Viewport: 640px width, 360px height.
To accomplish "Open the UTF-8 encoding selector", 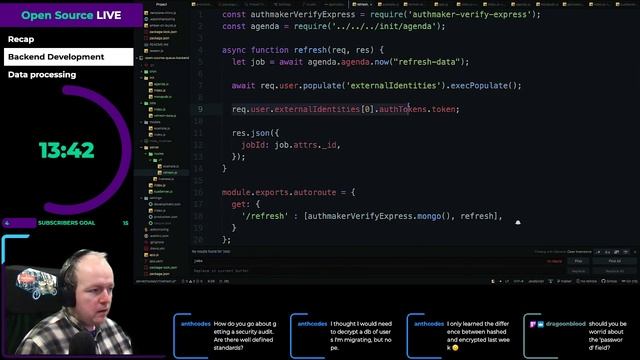I will pos(518,281).
